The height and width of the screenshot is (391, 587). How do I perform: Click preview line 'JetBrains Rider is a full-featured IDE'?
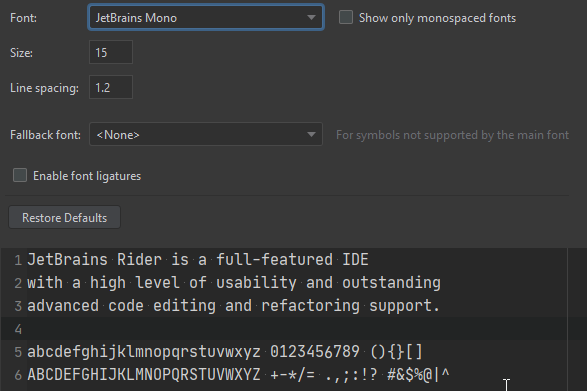(198, 260)
